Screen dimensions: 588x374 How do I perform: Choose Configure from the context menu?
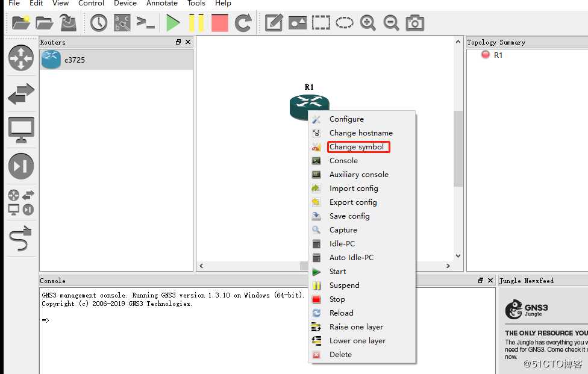(x=362, y=119)
